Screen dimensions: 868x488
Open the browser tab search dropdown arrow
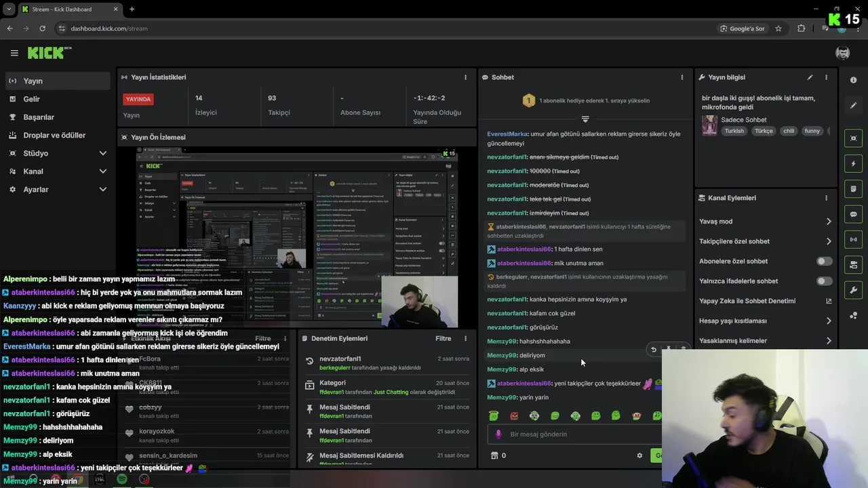(x=9, y=9)
